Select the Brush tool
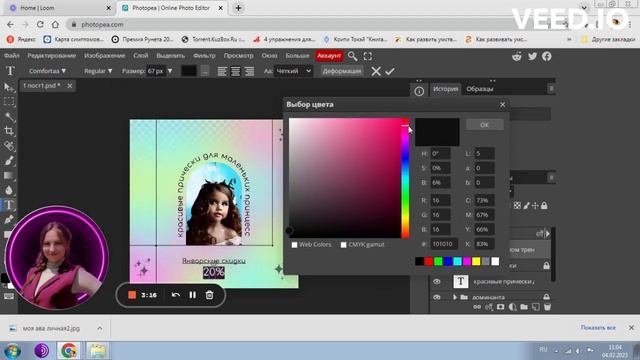This screenshot has width=640, height=360. pos(9,160)
